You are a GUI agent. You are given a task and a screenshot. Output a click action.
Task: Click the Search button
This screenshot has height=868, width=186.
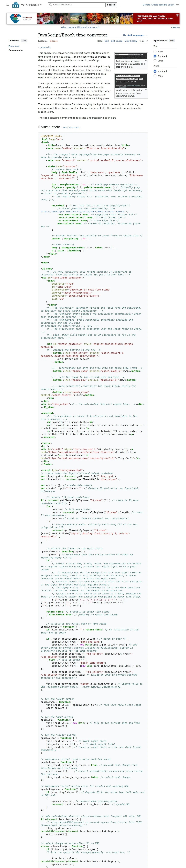pos(111,5)
